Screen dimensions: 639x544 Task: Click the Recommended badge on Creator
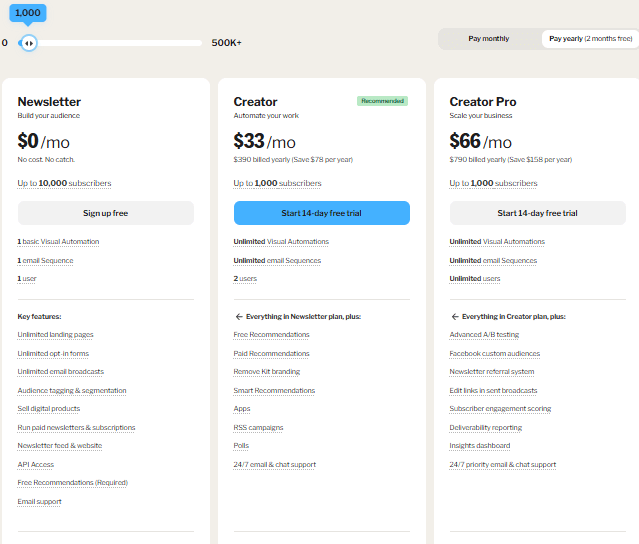pos(382,101)
